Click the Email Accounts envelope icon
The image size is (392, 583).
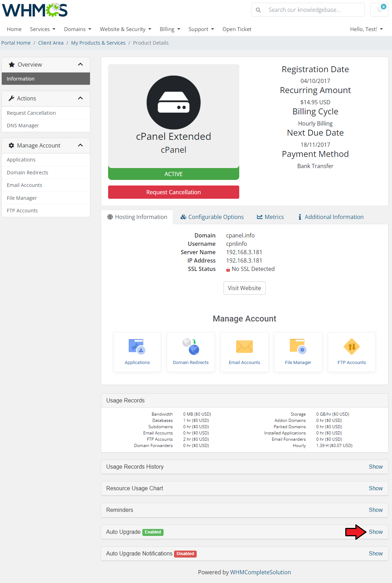point(244,347)
